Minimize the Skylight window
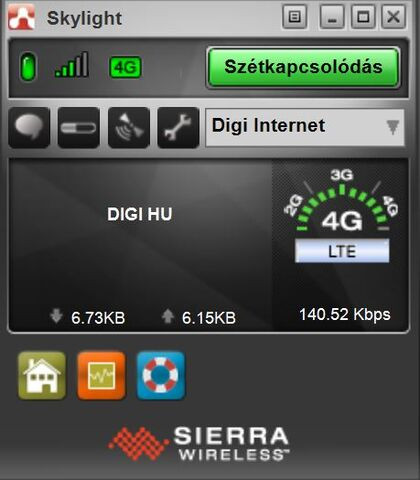420x480 pixels. click(x=332, y=16)
